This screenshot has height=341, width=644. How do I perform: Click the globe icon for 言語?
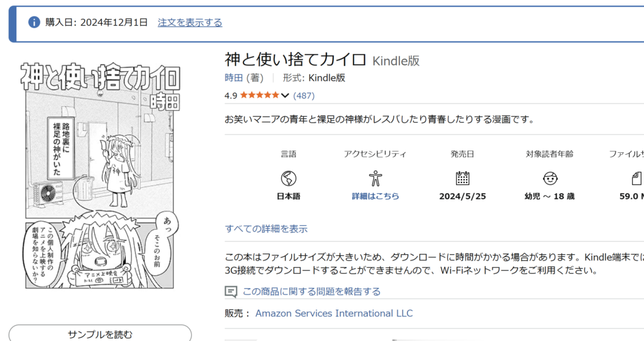click(x=289, y=178)
